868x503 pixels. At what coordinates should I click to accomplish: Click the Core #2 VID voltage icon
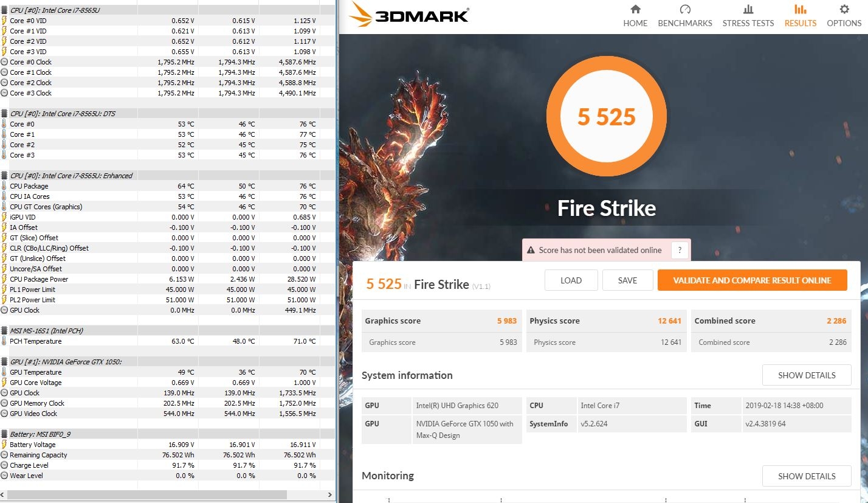click(5, 41)
